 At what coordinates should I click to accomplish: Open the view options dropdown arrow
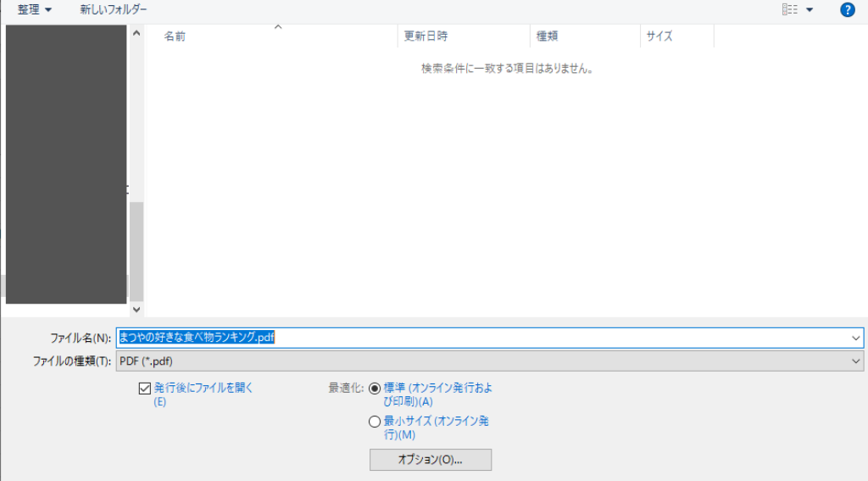(x=810, y=9)
